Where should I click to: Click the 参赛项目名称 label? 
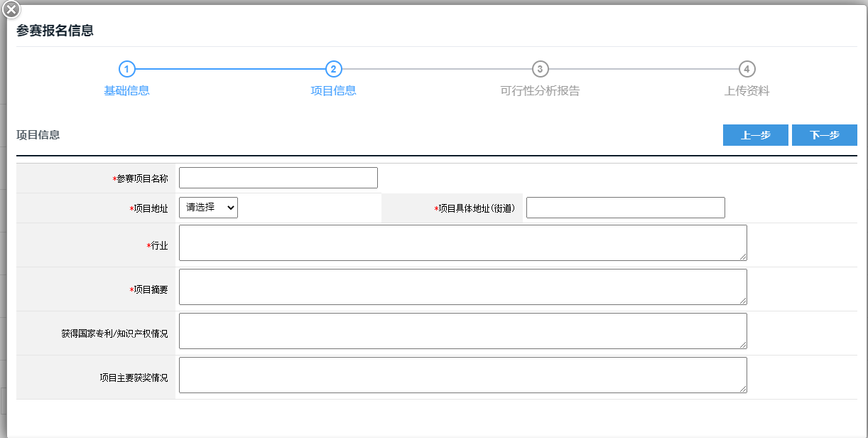141,179
